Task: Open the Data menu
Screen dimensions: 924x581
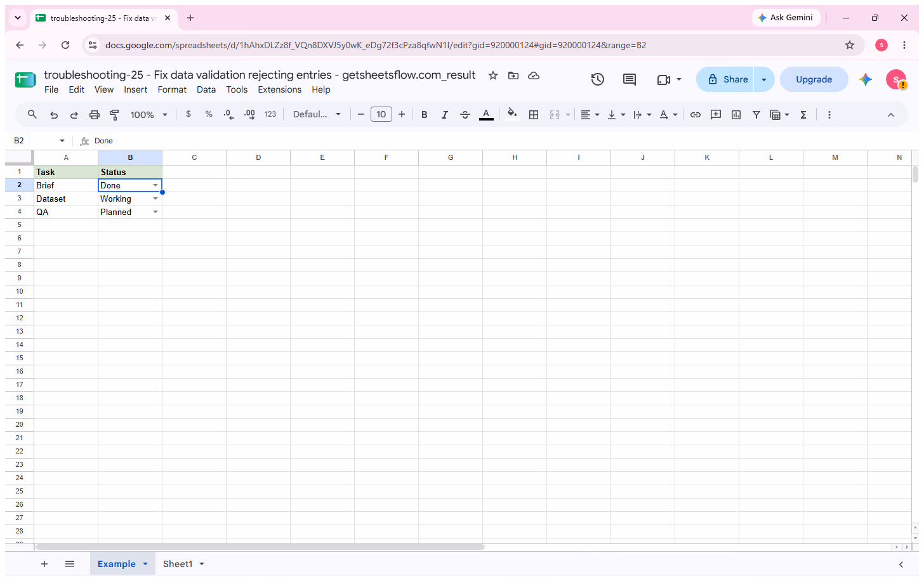Action: point(206,89)
